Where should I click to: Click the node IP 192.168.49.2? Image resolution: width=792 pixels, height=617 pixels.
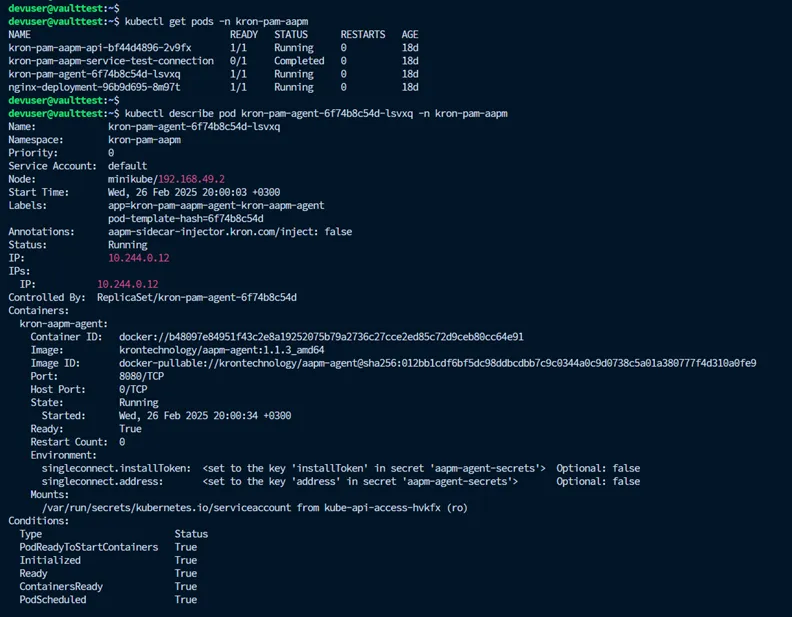click(191, 179)
